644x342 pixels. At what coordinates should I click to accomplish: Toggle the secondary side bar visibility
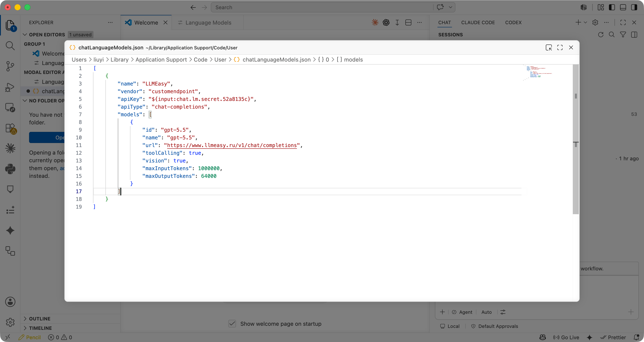coord(634,7)
